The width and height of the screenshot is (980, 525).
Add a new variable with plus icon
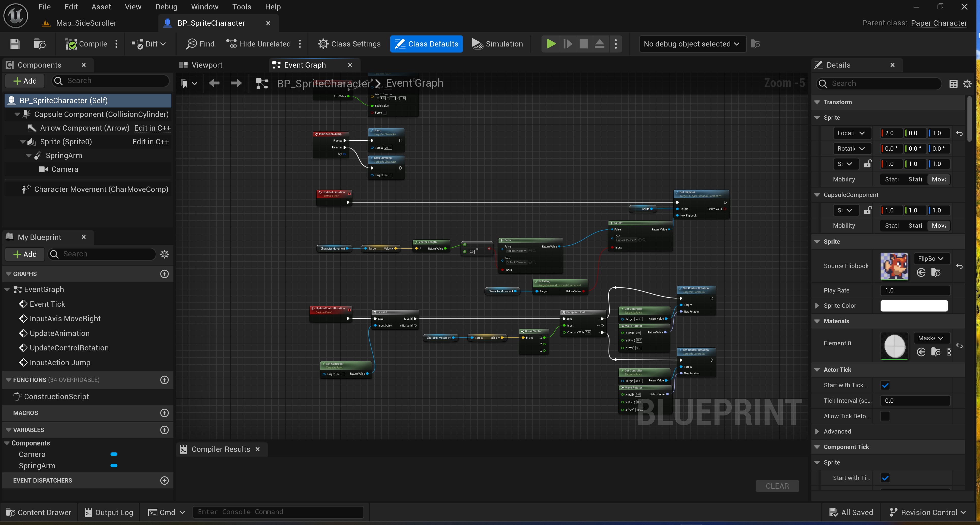(164, 430)
